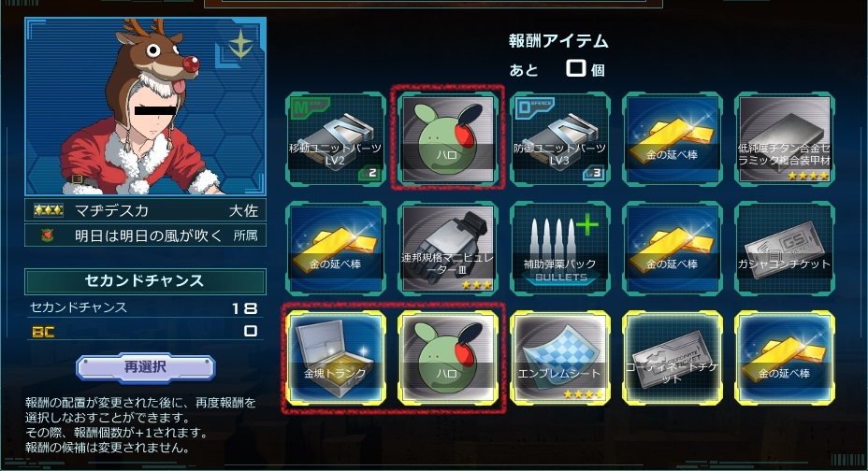Select the コーディネートチケット reward
Image resolution: width=868 pixels, height=471 pixels.
point(672,358)
